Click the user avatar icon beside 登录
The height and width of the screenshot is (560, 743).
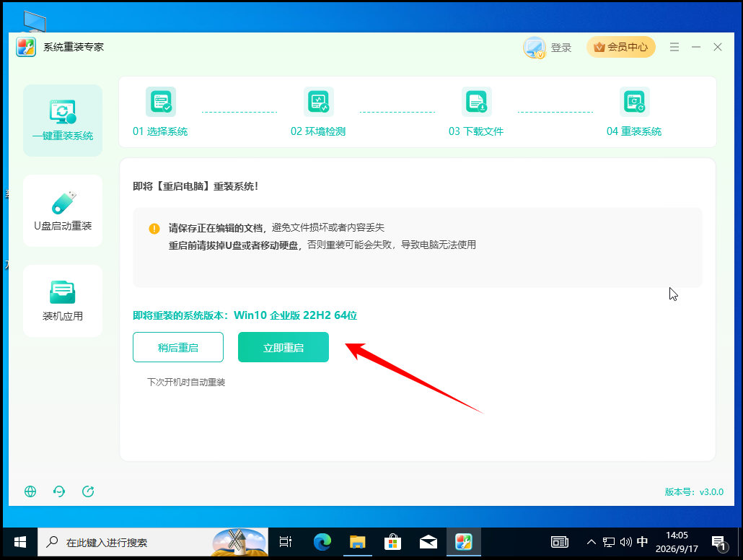coord(535,48)
